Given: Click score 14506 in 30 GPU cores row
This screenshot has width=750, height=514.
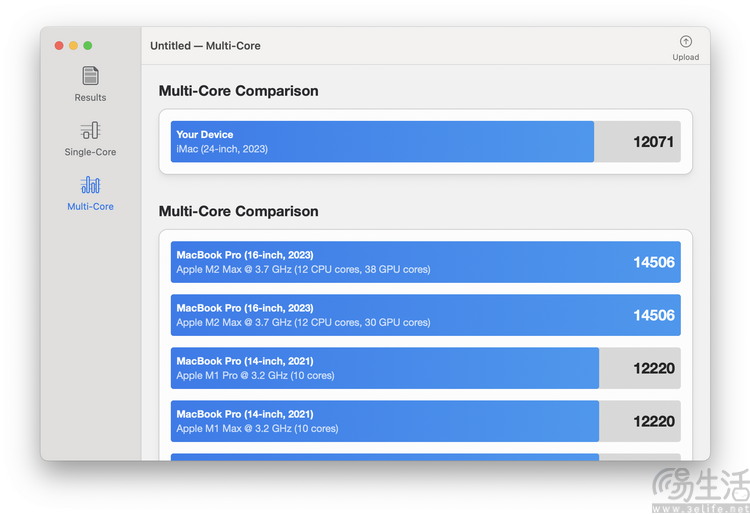Looking at the screenshot, I should (x=654, y=315).
